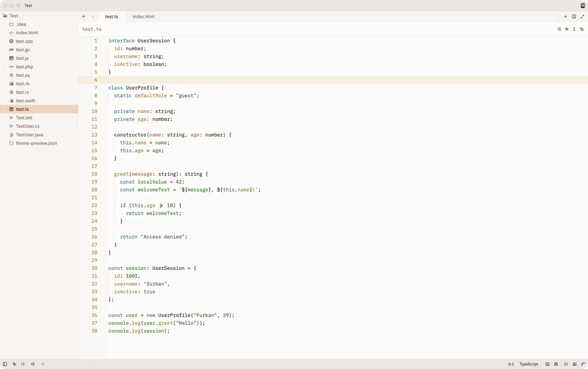The height and width of the screenshot is (369, 588).
Task: Zoom the pane with expand arrows icon
Action: 583,16
